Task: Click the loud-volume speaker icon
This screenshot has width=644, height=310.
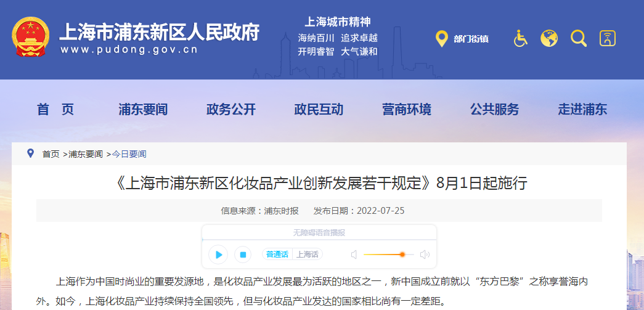Action: click(x=425, y=255)
